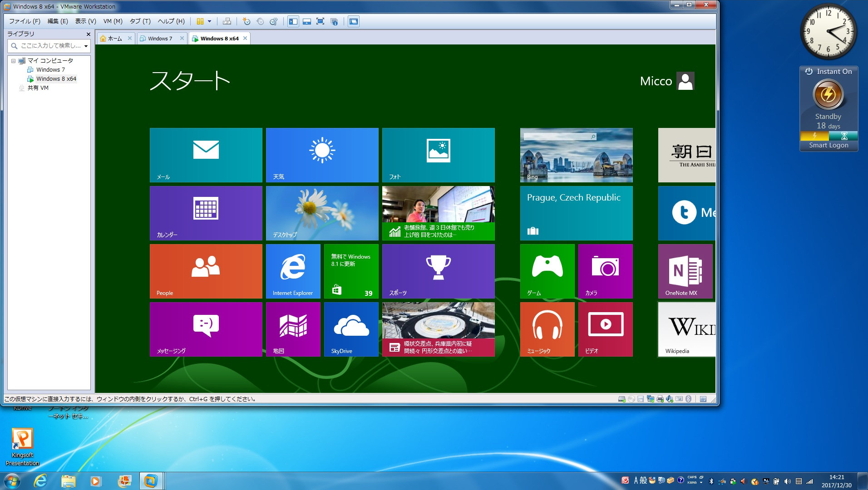Viewport: 868px width, 490px height.
Task: Enter full screen mode via toolbar icon
Action: (x=321, y=21)
